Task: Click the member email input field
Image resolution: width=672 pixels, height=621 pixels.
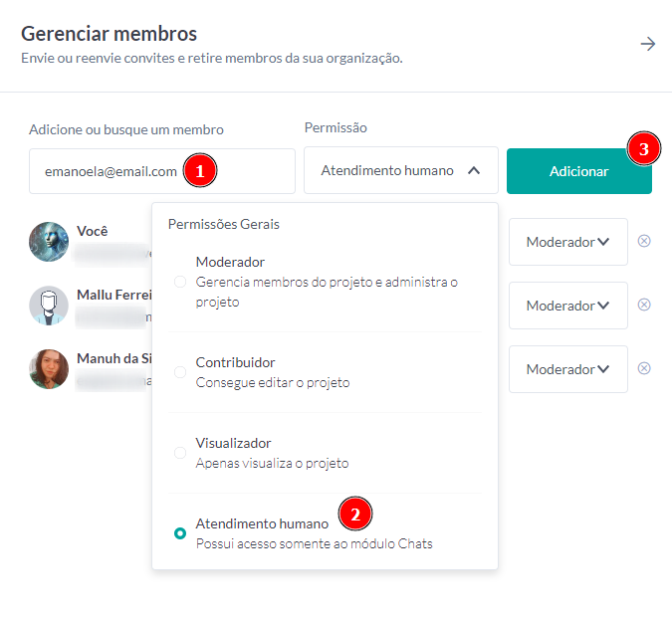Action: 110,171
